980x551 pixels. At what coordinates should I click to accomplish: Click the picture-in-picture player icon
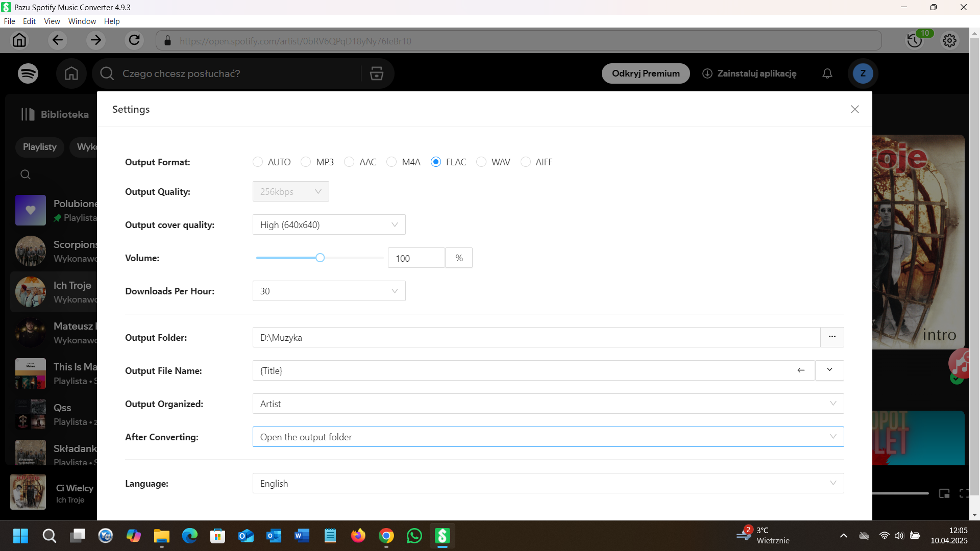[944, 493]
